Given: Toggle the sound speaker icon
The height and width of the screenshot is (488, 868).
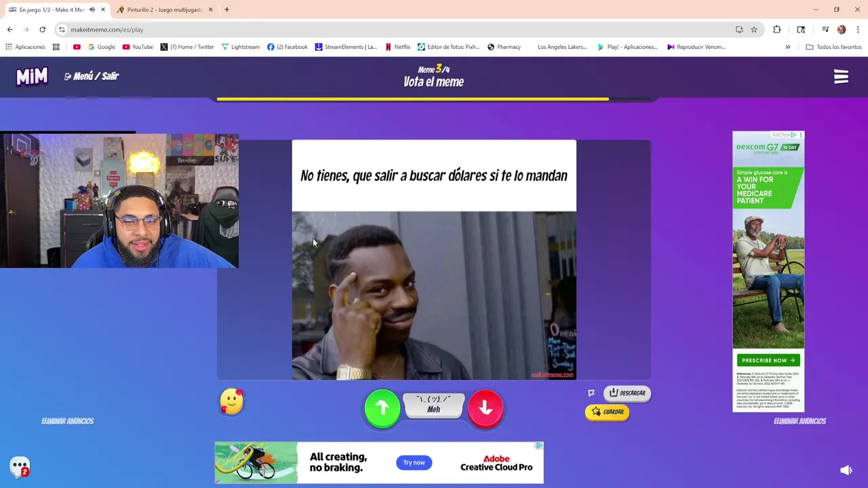Looking at the screenshot, I should tap(846, 470).
